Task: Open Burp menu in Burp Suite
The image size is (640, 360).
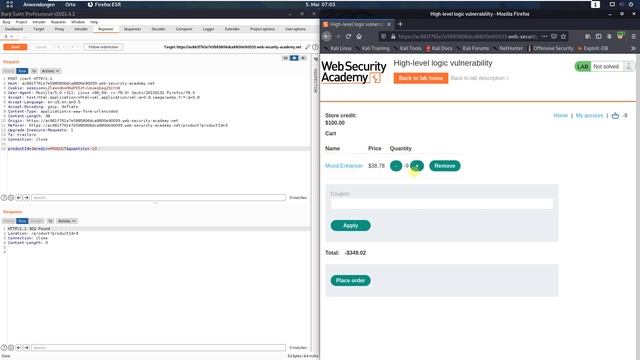Action: coord(7,22)
